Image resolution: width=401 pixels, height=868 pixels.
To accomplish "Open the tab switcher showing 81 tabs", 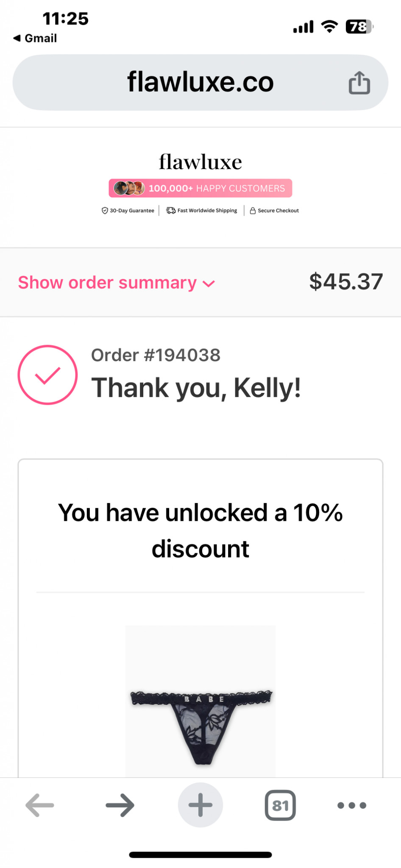I will click(280, 805).
